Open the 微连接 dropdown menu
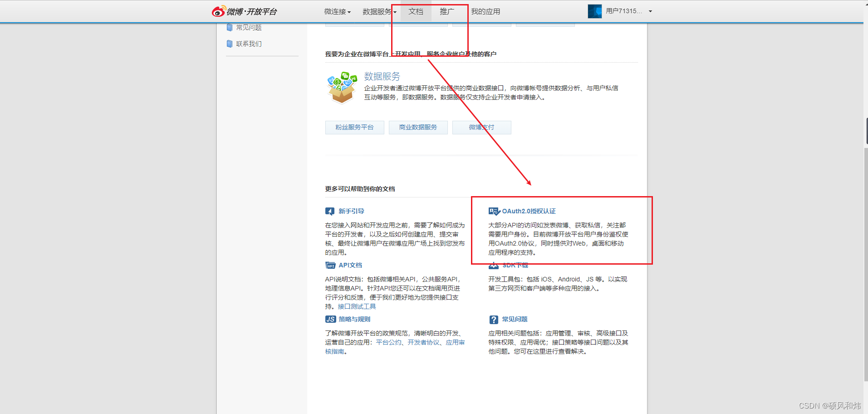The height and width of the screenshot is (414, 868). pos(337,11)
